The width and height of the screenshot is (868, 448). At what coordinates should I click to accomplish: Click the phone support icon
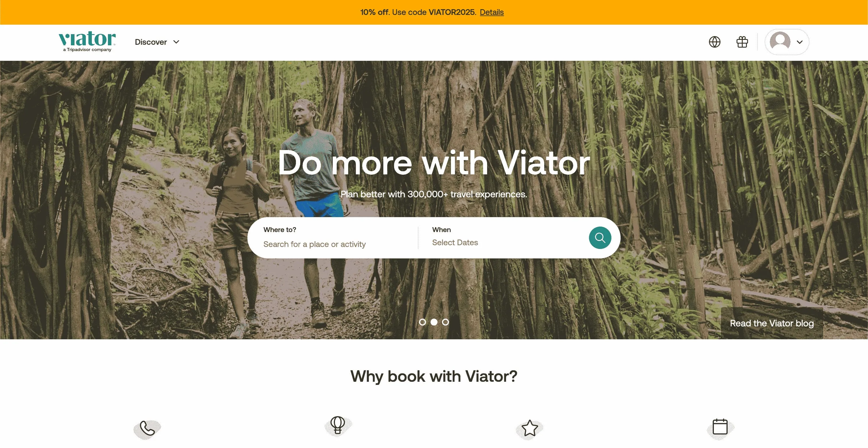click(x=147, y=428)
